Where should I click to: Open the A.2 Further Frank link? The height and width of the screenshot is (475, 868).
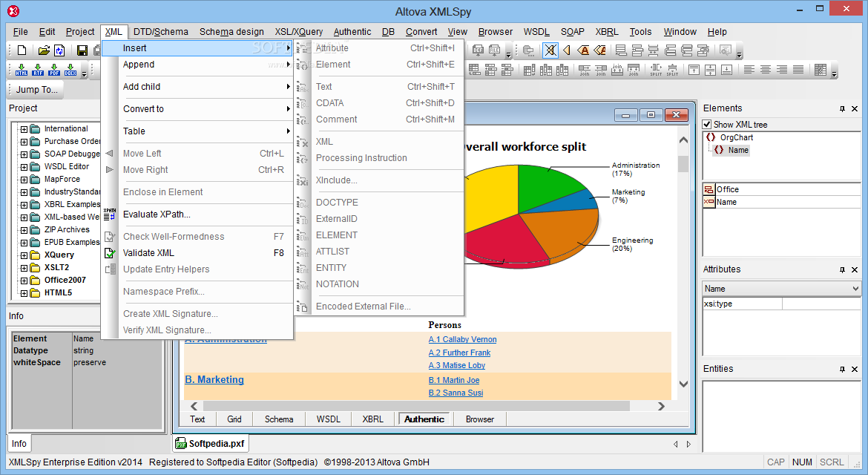(459, 353)
